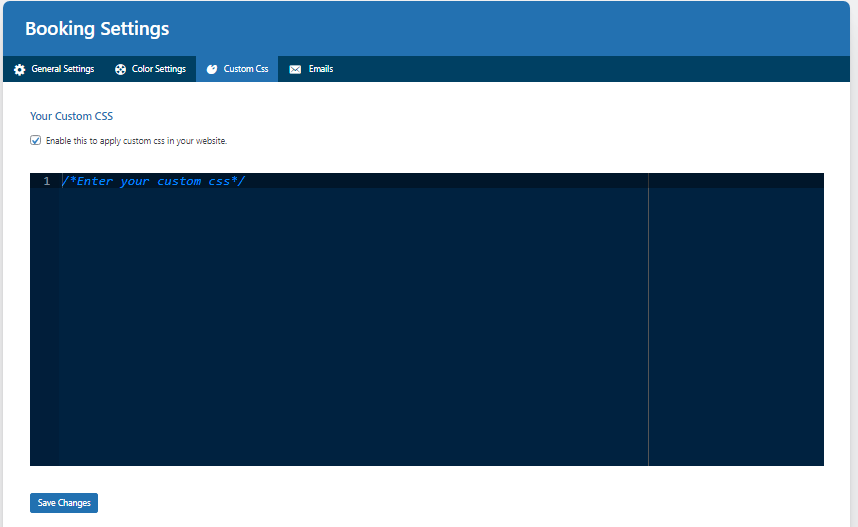This screenshot has height=527, width=858.
Task: Save Changes to booking settings
Action: (x=64, y=503)
